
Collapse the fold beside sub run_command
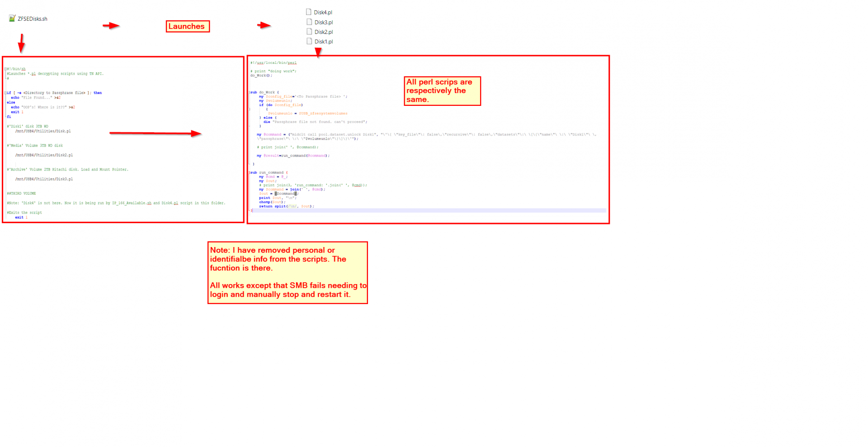[249, 172]
